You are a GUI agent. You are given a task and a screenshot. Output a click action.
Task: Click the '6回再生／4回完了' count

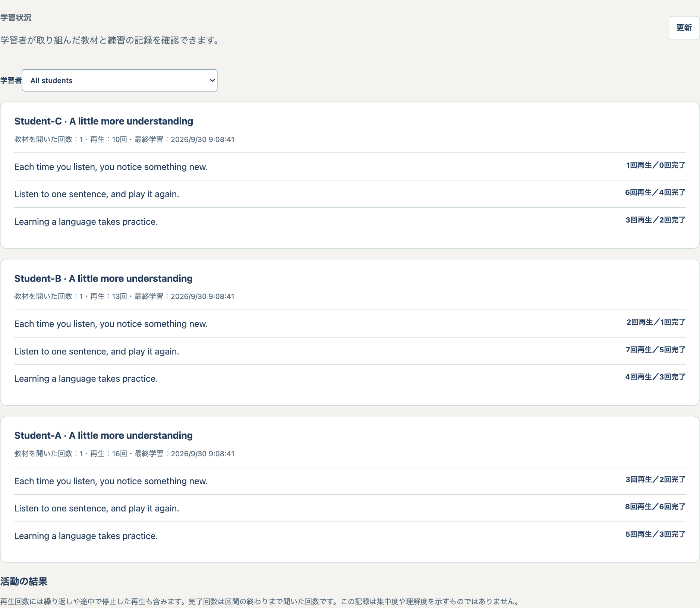click(655, 192)
